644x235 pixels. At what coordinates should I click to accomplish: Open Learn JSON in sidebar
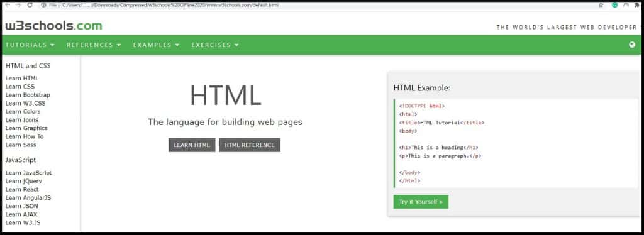pyautogui.click(x=22, y=206)
